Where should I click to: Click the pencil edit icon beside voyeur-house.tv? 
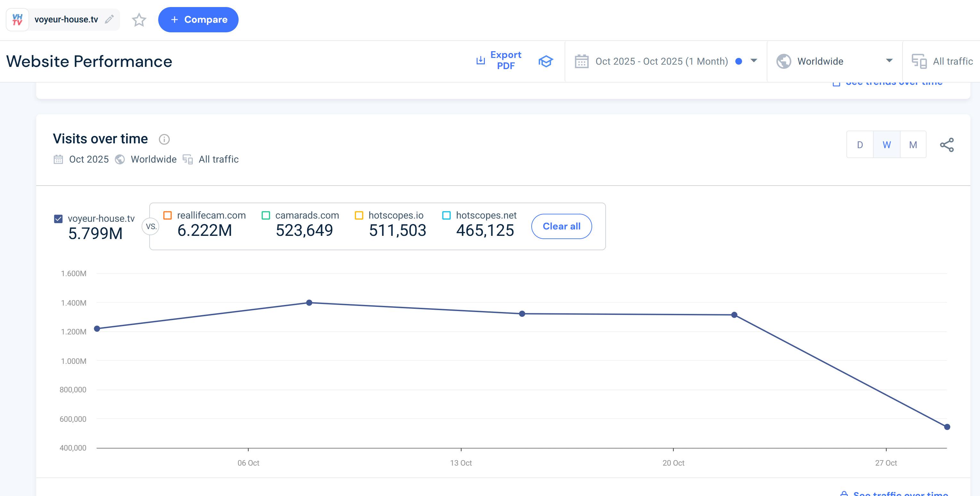tap(109, 20)
